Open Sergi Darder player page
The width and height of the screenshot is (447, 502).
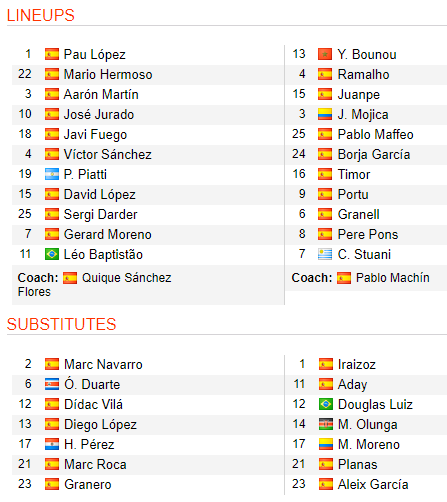point(100,215)
